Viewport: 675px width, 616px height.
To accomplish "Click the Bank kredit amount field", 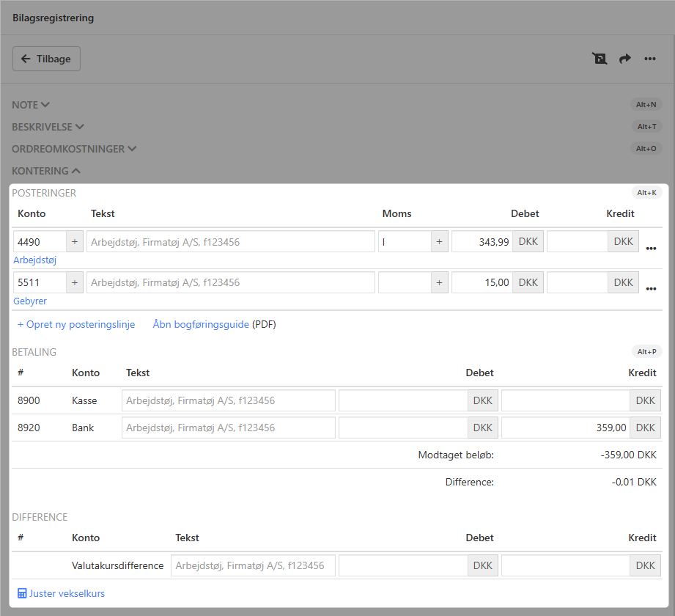I will tap(565, 428).
